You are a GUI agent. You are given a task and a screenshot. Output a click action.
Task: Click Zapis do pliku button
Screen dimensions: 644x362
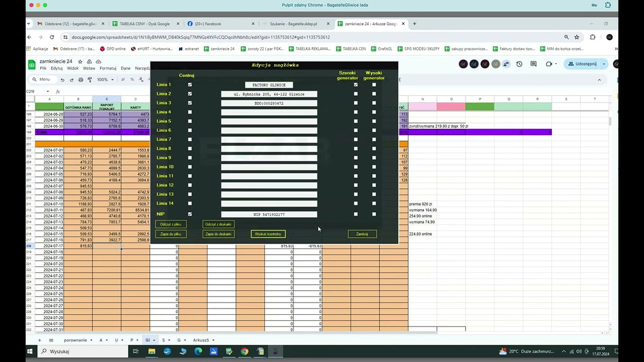pos(171,234)
